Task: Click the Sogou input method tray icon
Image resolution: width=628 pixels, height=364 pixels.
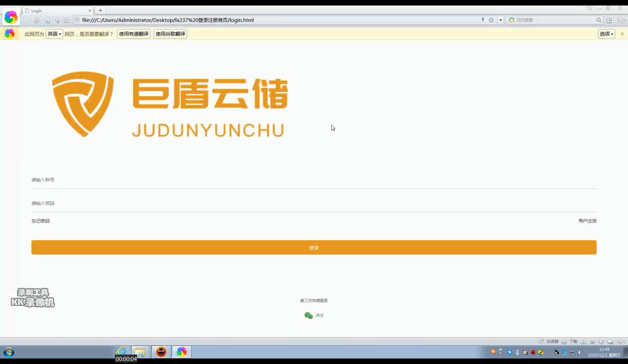Action: (493, 351)
